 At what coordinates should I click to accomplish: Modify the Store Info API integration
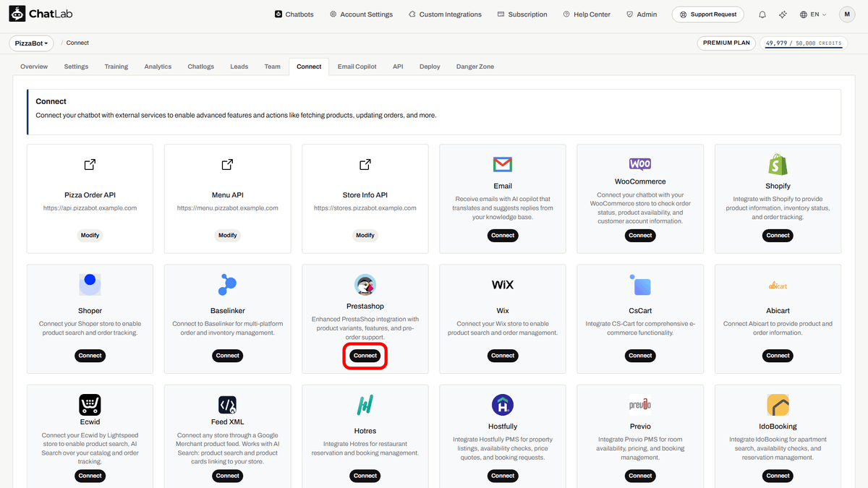[365, 235]
